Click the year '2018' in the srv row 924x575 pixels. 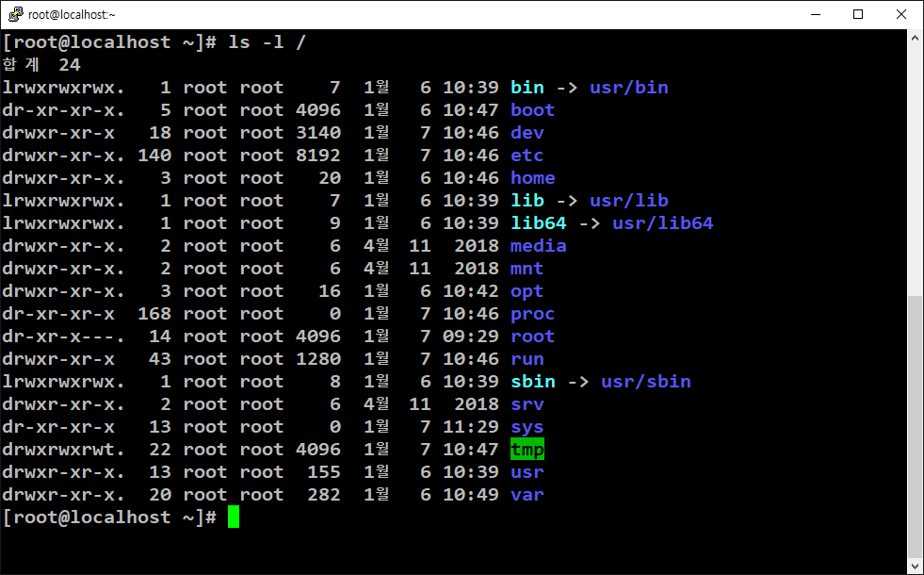point(477,404)
